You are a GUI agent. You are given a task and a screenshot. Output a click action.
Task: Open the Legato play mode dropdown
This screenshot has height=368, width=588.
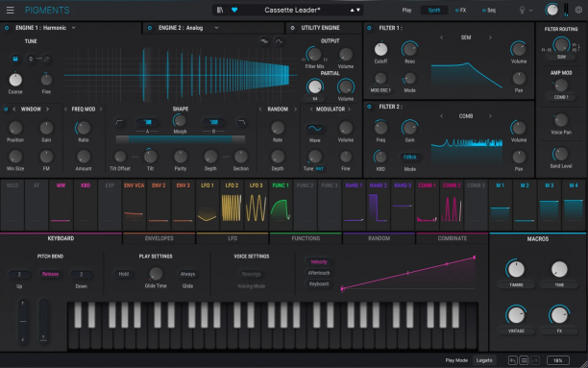(x=484, y=360)
